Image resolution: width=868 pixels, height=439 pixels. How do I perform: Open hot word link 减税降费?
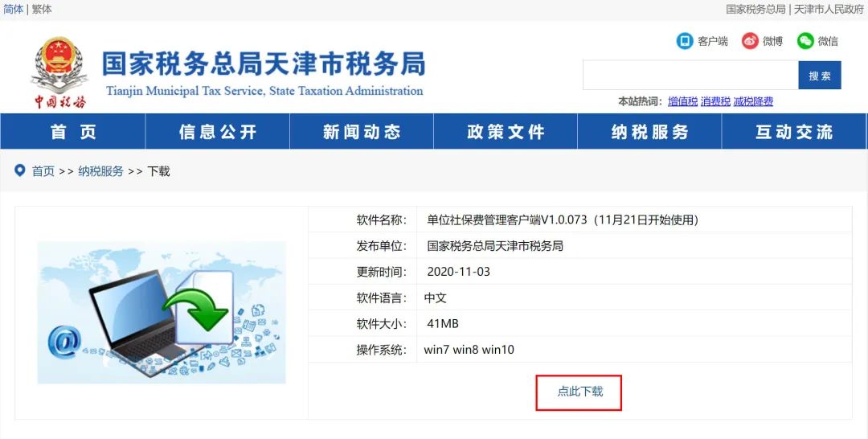click(x=753, y=101)
